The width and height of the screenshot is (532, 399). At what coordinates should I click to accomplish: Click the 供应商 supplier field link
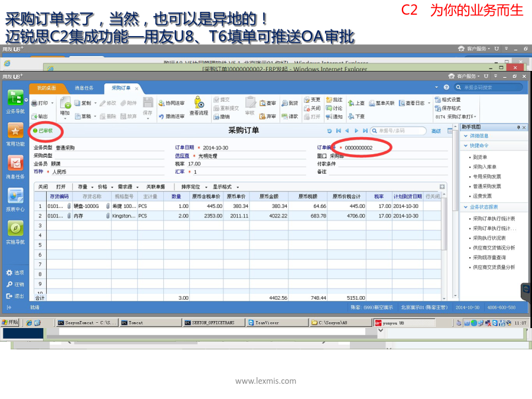[x=182, y=155]
